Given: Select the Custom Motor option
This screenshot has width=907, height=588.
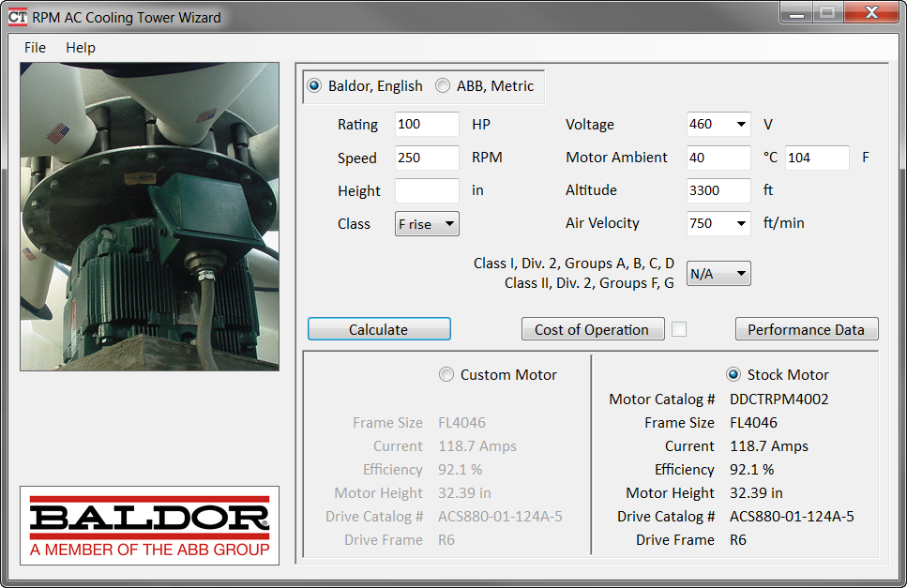Looking at the screenshot, I should point(446,373).
